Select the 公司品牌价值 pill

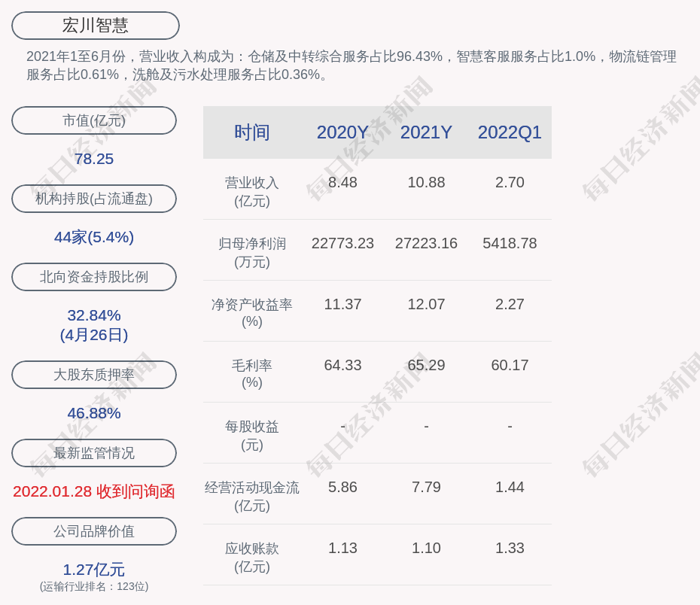tap(94, 531)
